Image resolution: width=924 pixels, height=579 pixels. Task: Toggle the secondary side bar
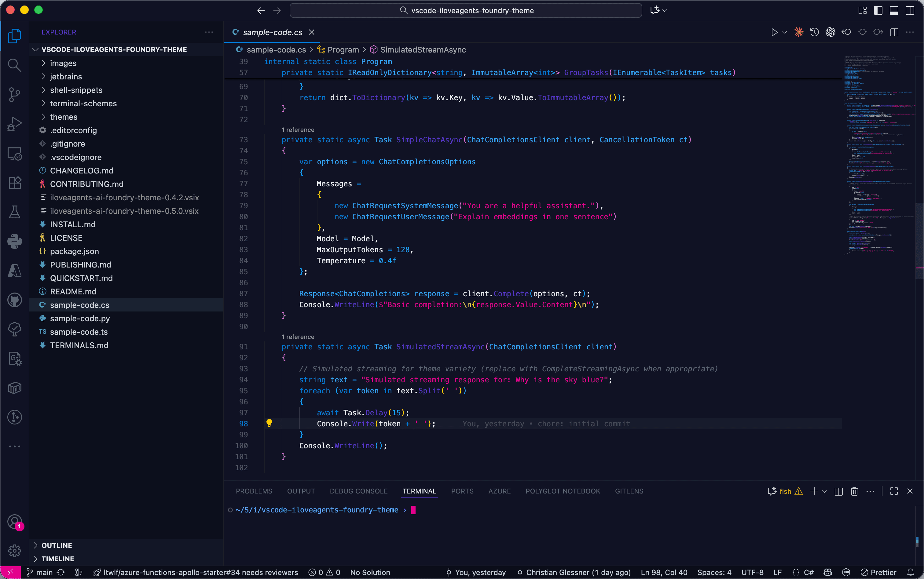pos(910,10)
